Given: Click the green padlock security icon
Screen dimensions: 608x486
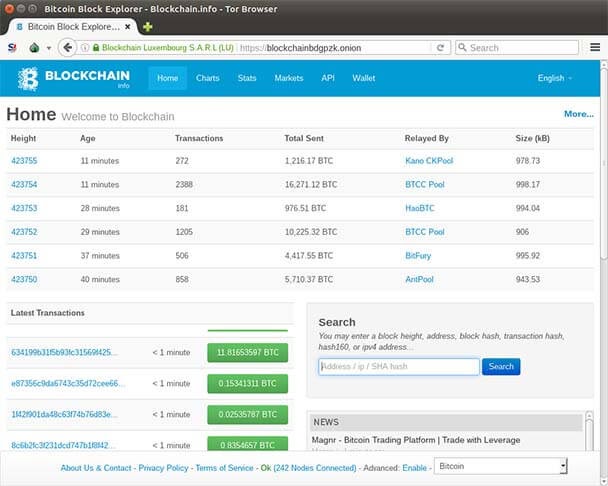Looking at the screenshot, I should [x=96, y=48].
